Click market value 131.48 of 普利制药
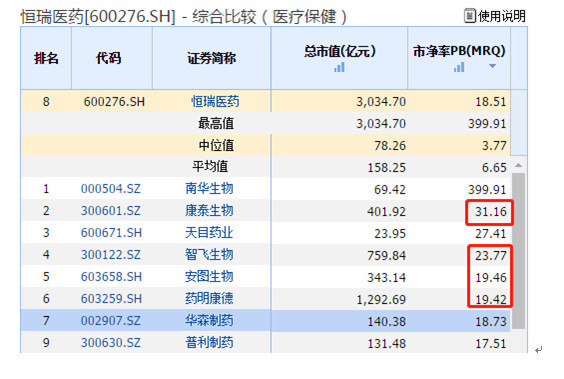 click(387, 344)
